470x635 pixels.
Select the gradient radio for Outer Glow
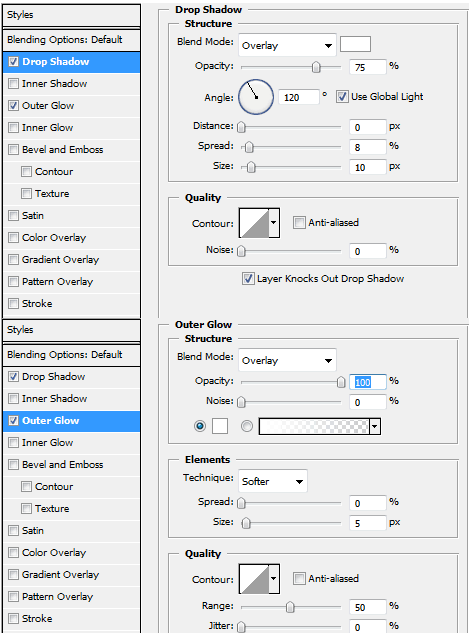point(247,426)
